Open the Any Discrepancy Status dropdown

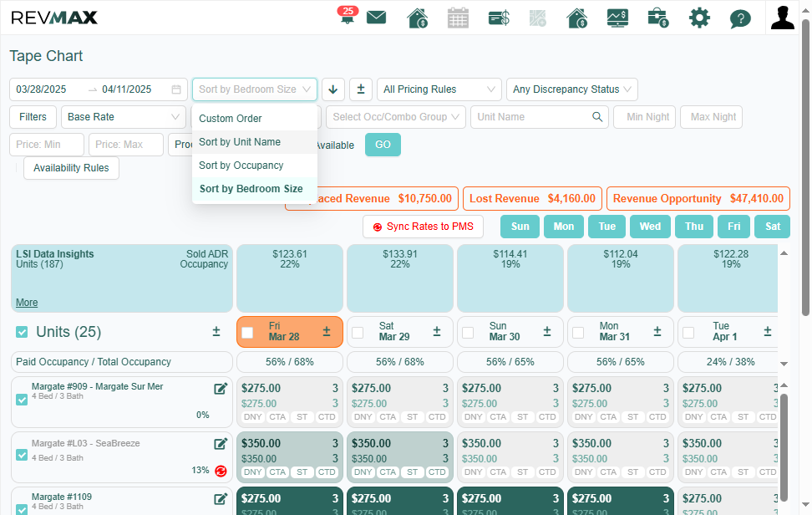571,89
